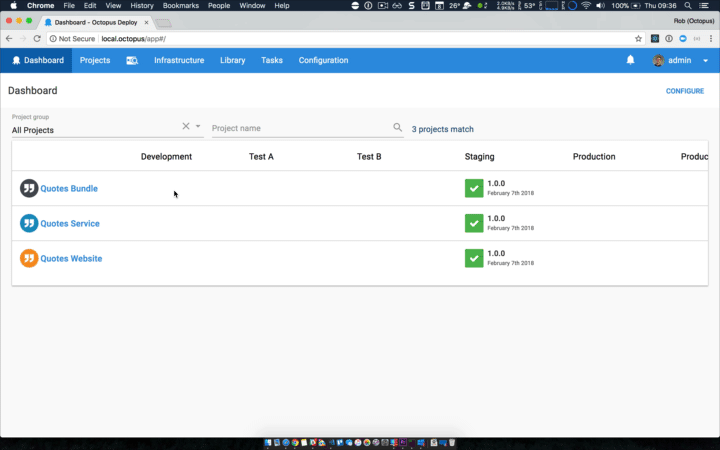Screen dimensions: 720x450
Task: Click Quotes Bundle 1.0.0 release text
Action: pos(496,183)
